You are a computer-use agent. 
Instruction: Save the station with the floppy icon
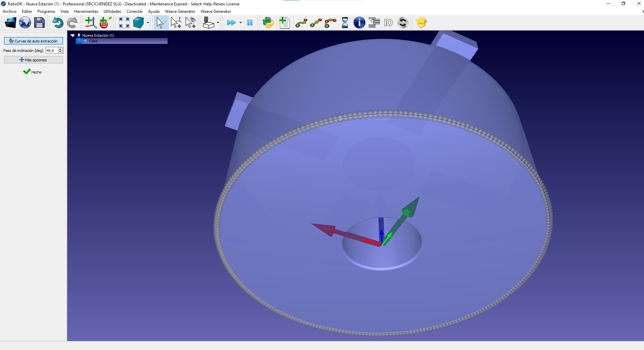(39, 23)
